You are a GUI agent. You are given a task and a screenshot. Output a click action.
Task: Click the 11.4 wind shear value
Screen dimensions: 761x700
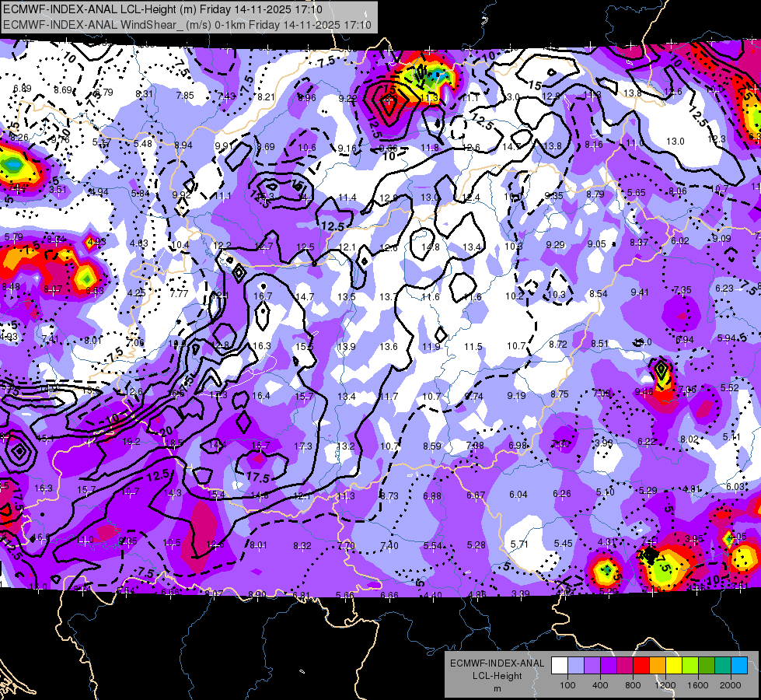pos(347,198)
